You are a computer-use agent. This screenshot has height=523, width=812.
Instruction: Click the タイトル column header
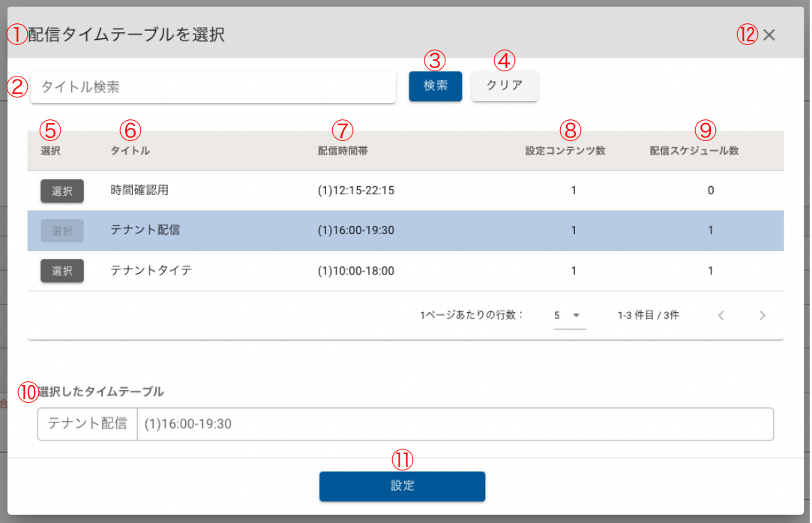130,151
